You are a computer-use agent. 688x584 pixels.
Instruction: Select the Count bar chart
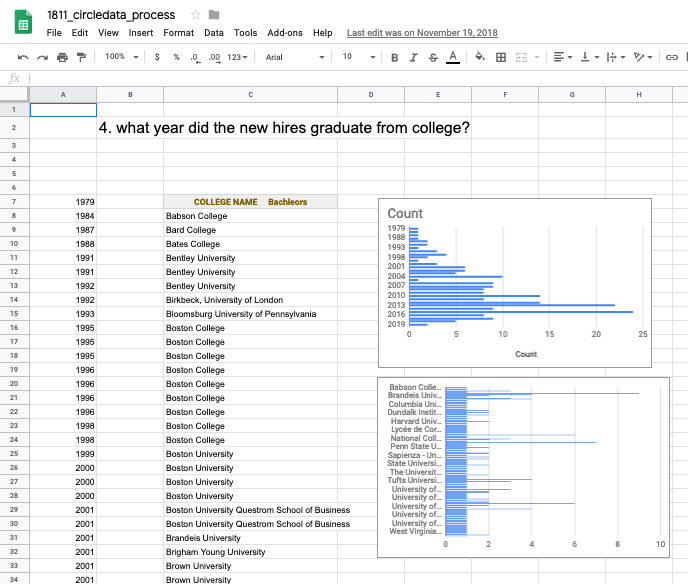(515, 283)
